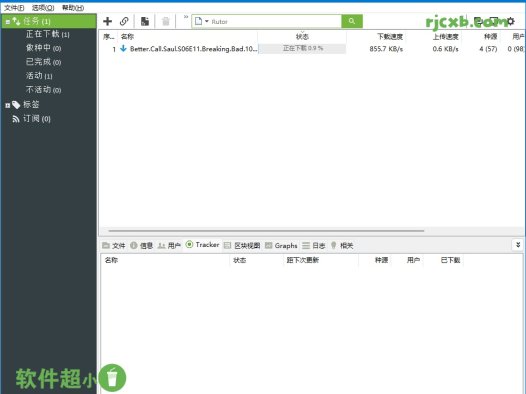The height and width of the screenshot is (394, 526).
Task: Add torrent from URL link icon
Action: pyautogui.click(x=124, y=21)
